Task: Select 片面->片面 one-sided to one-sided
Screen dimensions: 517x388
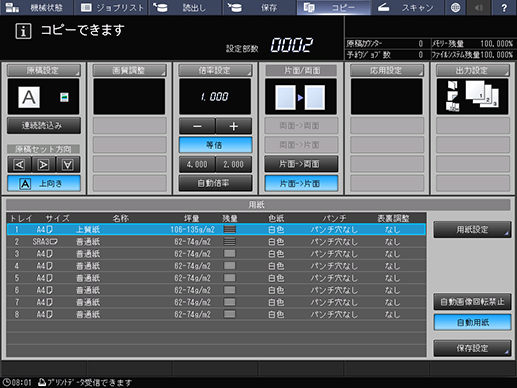Action: point(301,183)
